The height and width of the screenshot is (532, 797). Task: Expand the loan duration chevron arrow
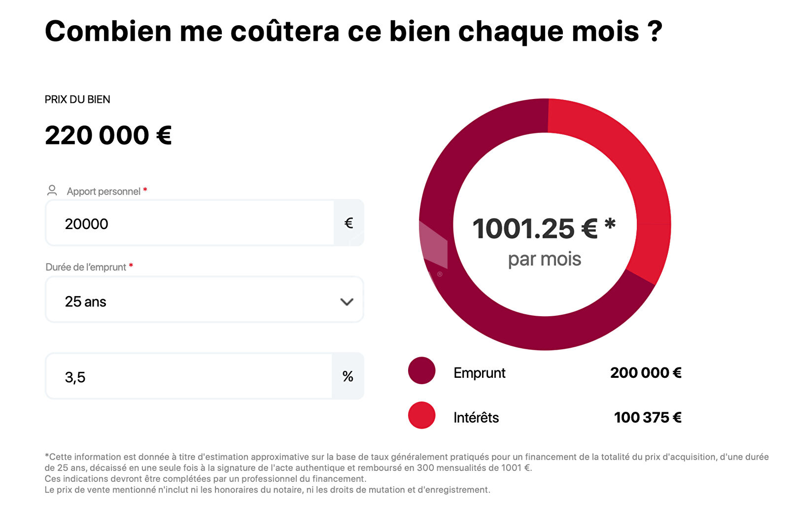pos(347,301)
